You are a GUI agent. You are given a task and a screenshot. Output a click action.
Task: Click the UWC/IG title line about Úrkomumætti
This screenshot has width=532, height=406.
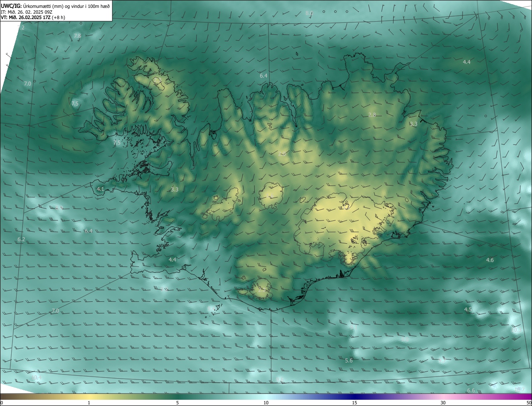click(55, 6)
